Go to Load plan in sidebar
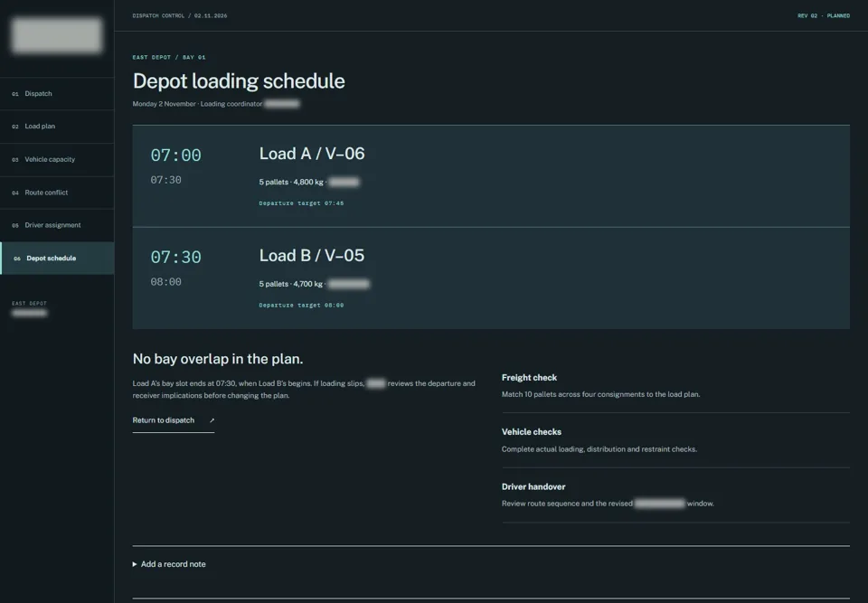 point(57,127)
